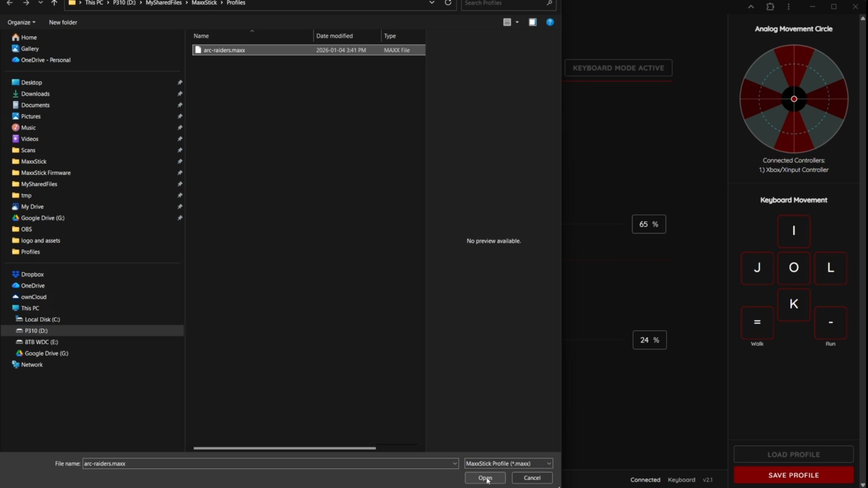Go back to previous folder
Image resolution: width=868 pixels, height=488 pixels.
(9, 3)
